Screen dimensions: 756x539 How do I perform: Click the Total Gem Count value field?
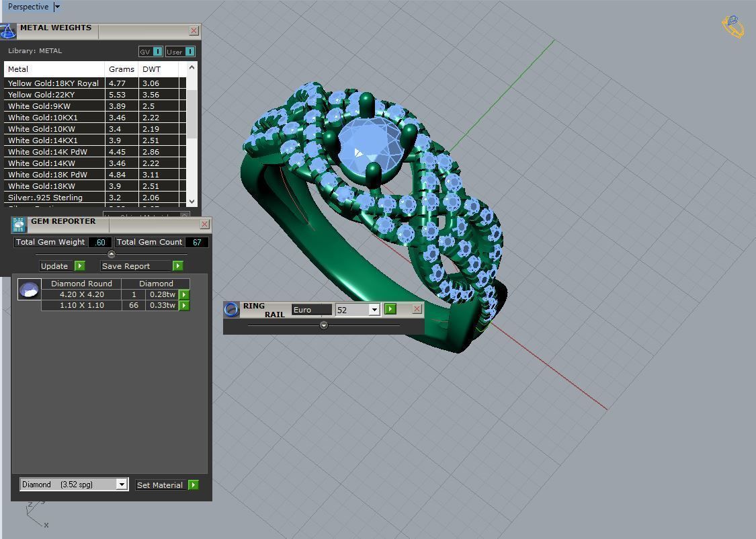pos(197,242)
